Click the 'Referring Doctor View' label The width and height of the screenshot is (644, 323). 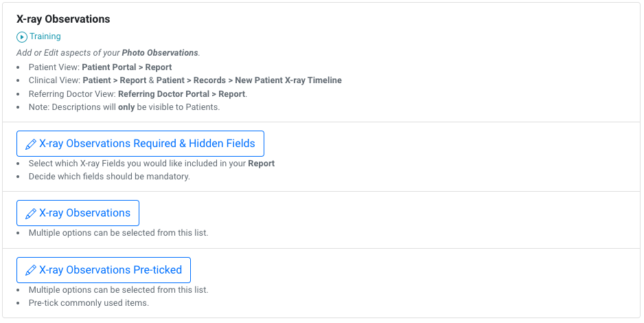point(71,93)
